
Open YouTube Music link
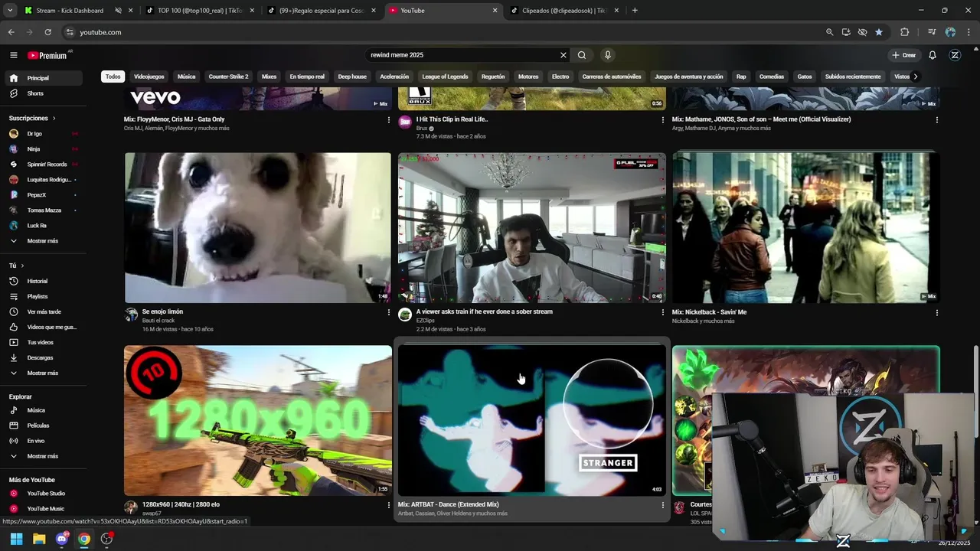(x=43, y=509)
